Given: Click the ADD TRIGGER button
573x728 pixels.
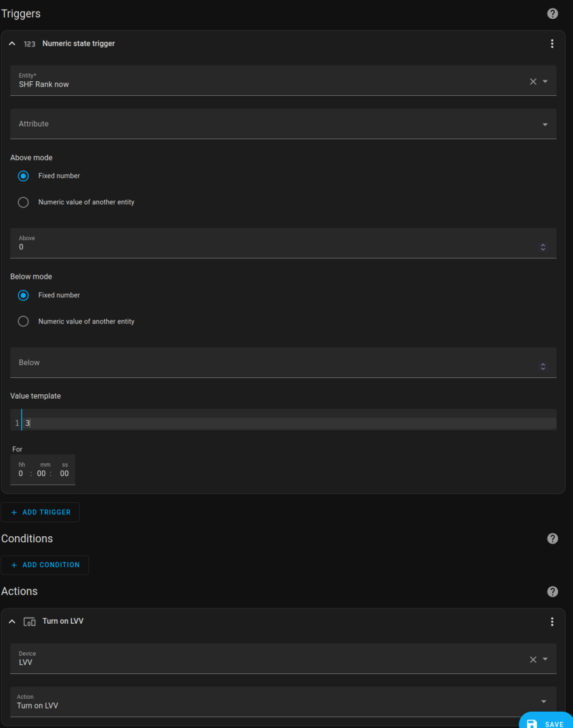Looking at the screenshot, I should 40,511.
